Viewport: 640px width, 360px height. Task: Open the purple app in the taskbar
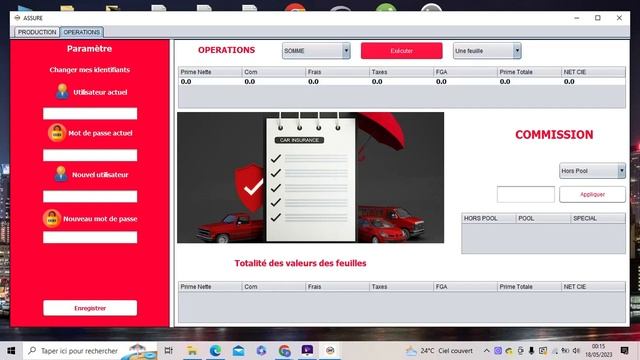coord(307,350)
